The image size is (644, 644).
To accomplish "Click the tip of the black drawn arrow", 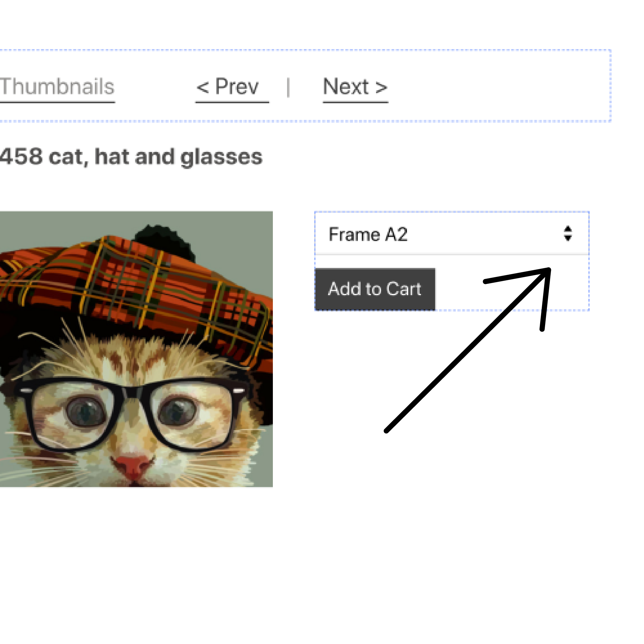I will (549, 269).
